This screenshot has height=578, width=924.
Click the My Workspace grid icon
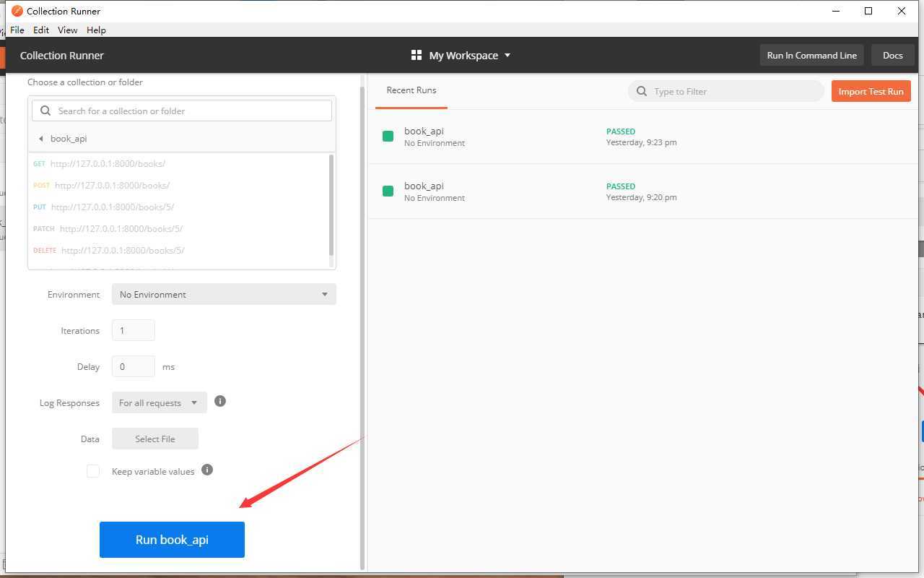coord(417,55)
